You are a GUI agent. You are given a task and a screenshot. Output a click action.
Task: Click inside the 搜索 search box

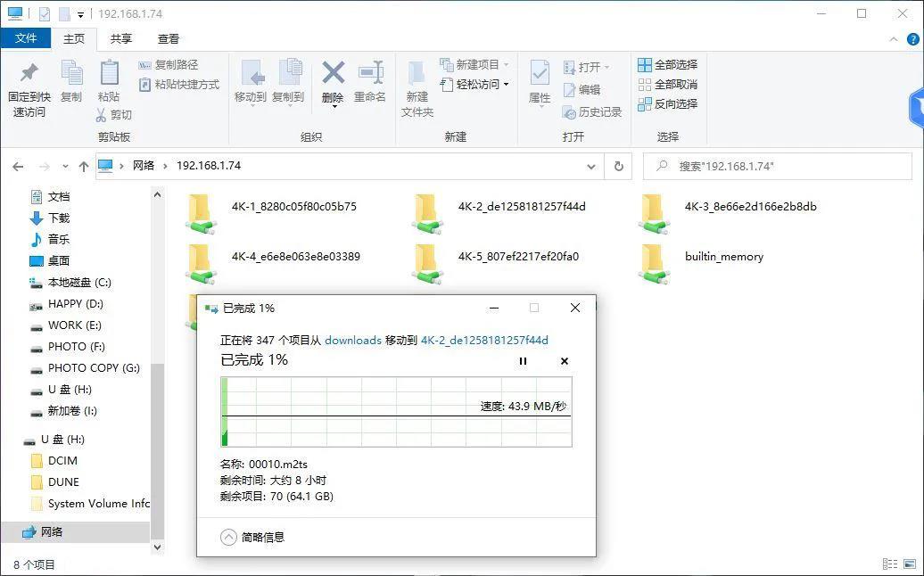coord(776,166)
